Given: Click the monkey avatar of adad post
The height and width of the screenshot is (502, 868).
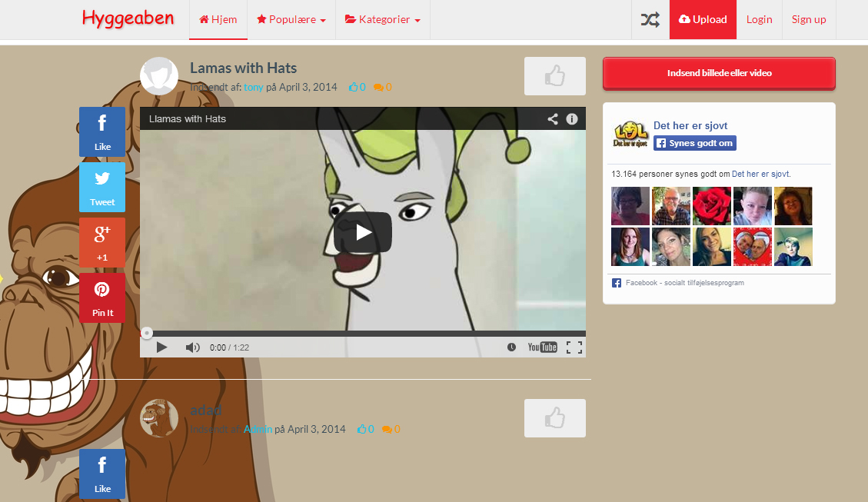Looking at the screenshot, I should [x=159, y=418].
